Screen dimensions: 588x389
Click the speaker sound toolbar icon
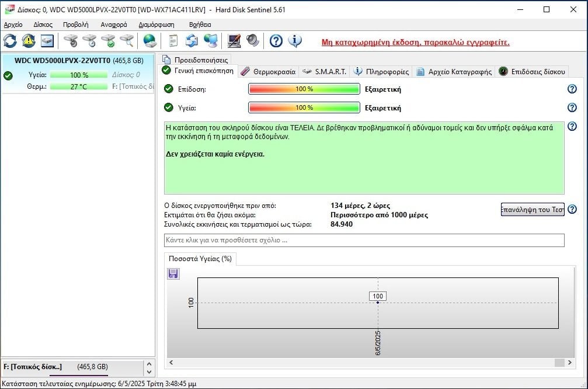point(253,41)
